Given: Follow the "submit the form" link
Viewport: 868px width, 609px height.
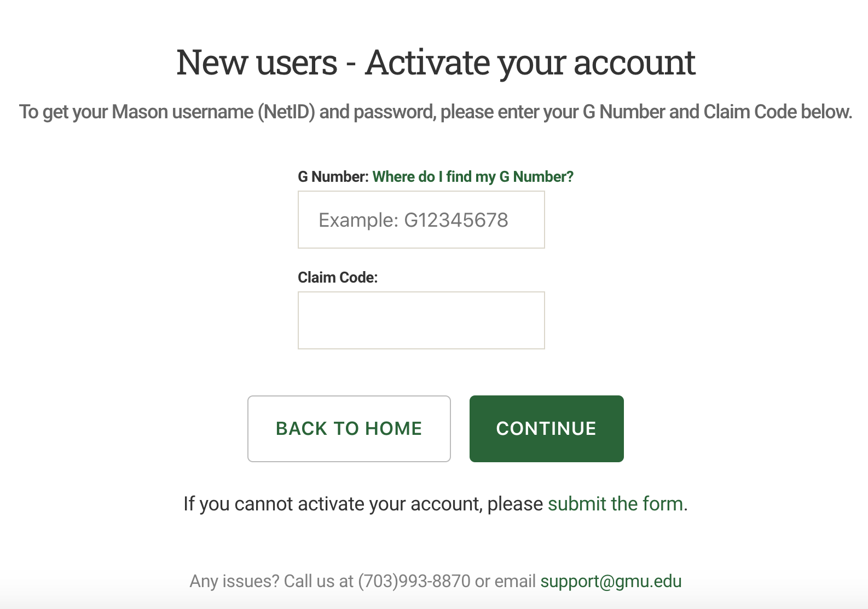Looking at the screenshot, I should [x=616, y=504].
